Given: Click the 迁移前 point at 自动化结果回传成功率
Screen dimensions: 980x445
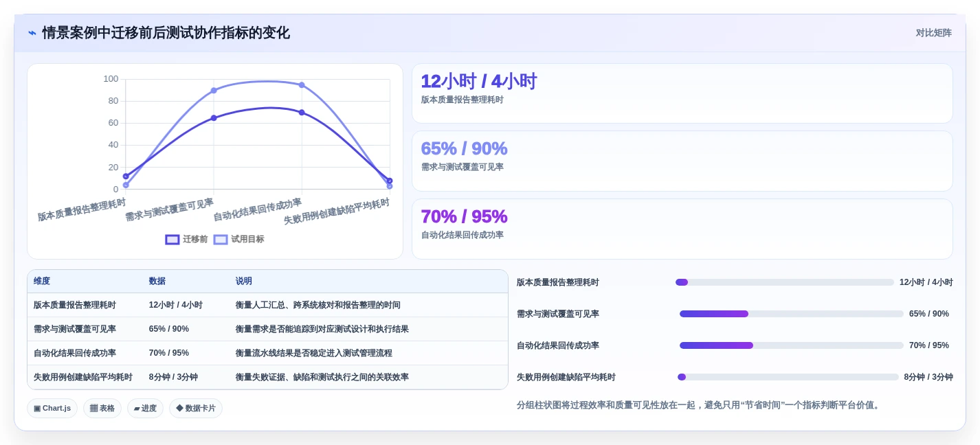Looking at the screenshot, I should (302, 113).
